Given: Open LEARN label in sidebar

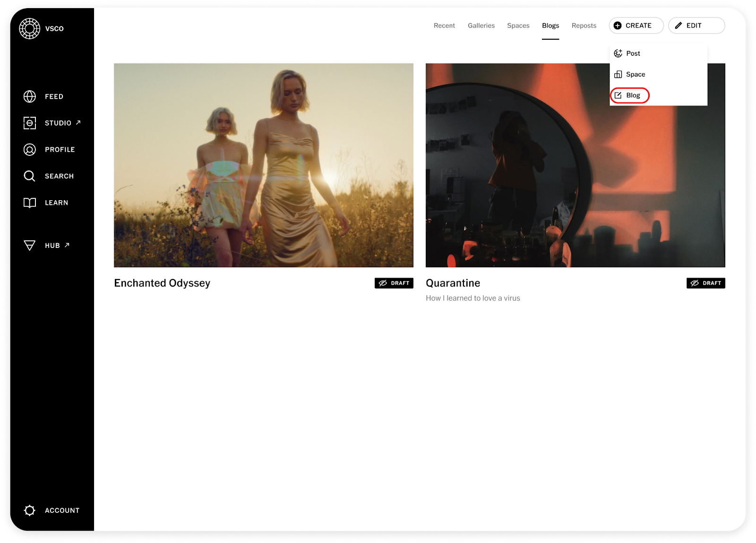Looking at the screenshot, I should pyautogui.click(x=56, y=203).
